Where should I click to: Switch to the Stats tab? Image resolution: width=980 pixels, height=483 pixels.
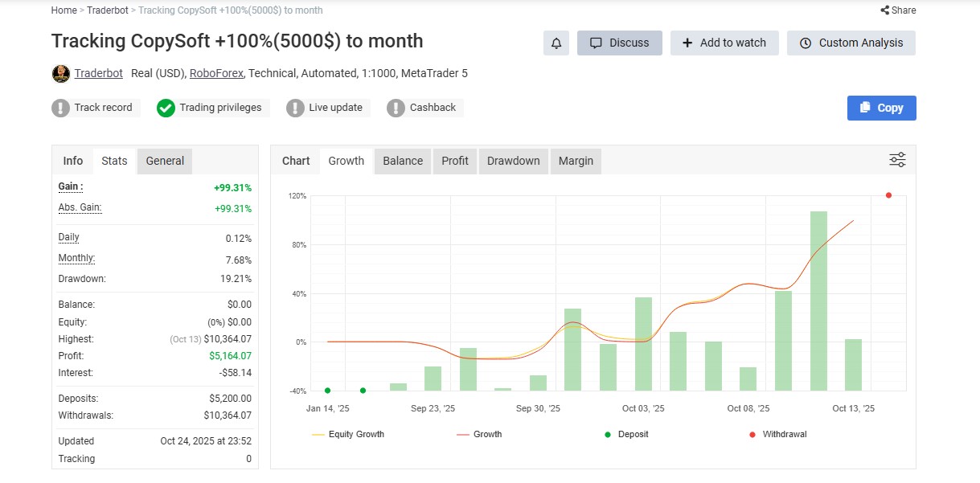pyautogui.click(x=114, y=161)
